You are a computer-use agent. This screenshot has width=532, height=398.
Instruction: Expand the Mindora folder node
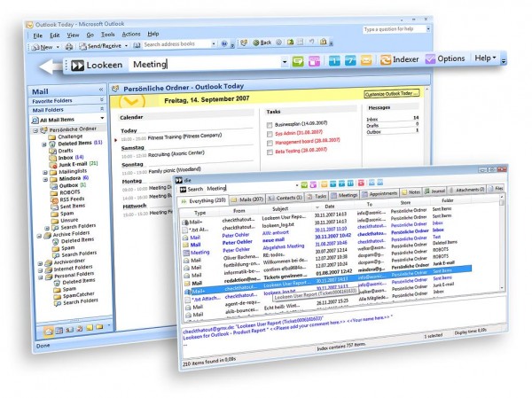pos(45,179)
